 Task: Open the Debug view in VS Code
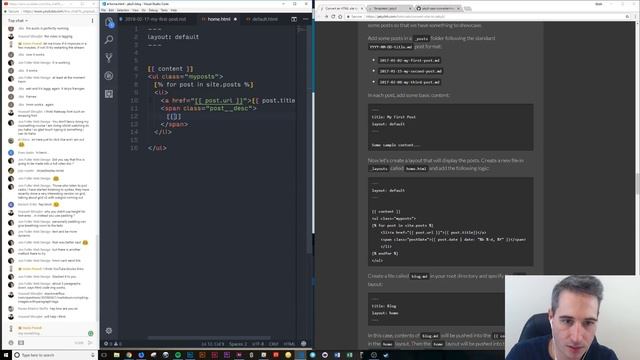click(x=109, y=76)
